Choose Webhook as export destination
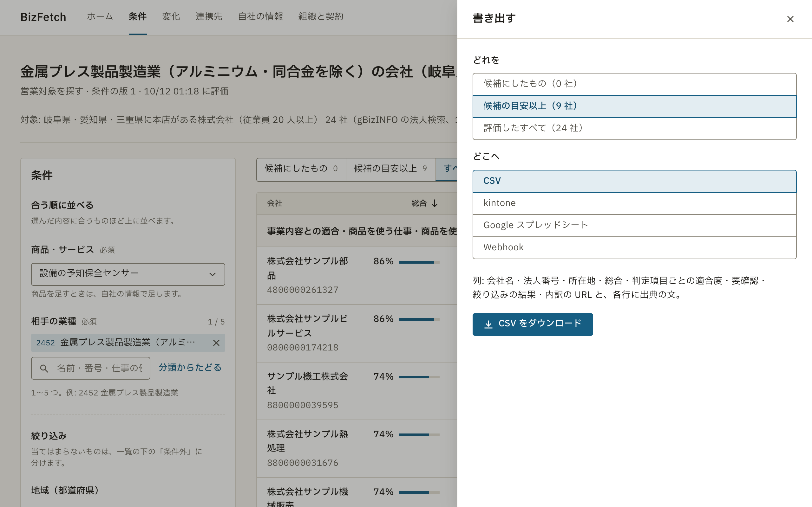This screenshot has width=812, height=507. [x=634, y=247]
